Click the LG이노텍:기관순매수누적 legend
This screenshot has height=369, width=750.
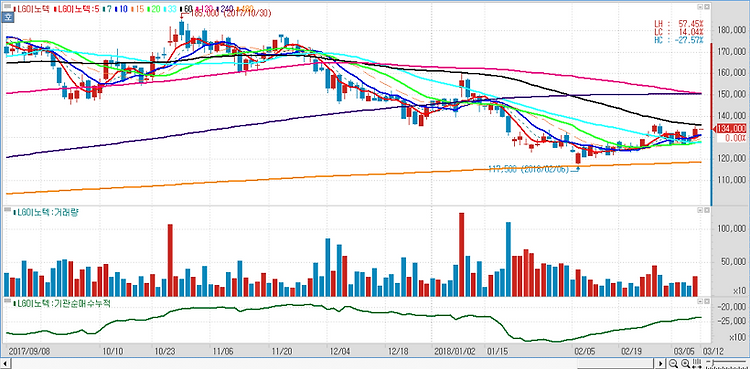tap(62, 303)
